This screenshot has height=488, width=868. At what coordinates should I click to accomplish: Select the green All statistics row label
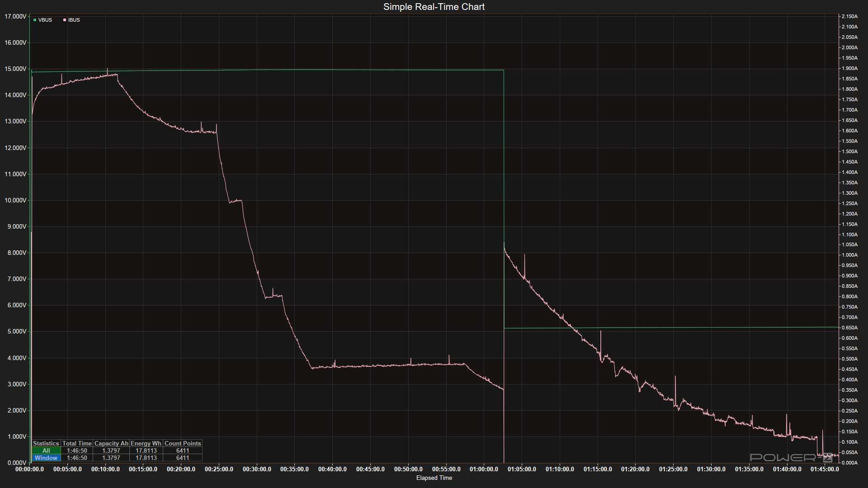pyautogui.click(x=46, y=450)
